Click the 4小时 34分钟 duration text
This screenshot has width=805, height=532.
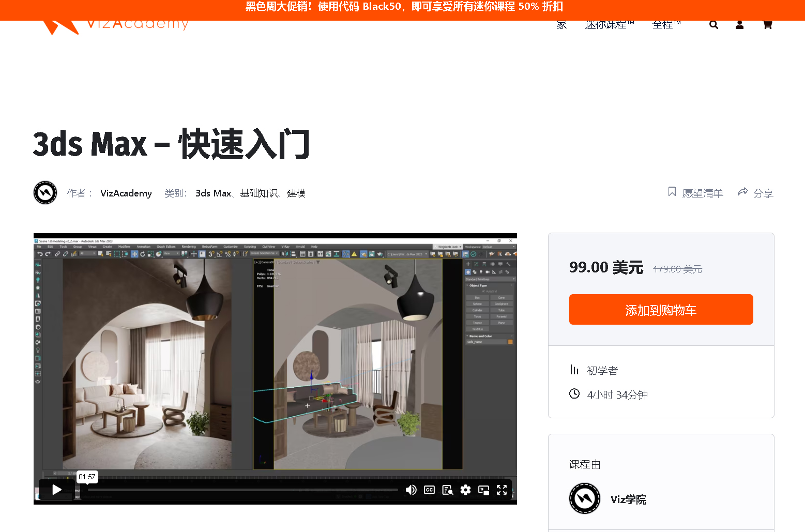[617, 395]
